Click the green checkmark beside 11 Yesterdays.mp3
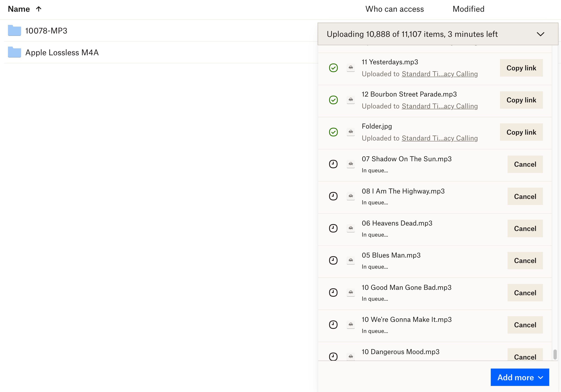The width and height of the screenshot is (561, 392). (333, 68)
